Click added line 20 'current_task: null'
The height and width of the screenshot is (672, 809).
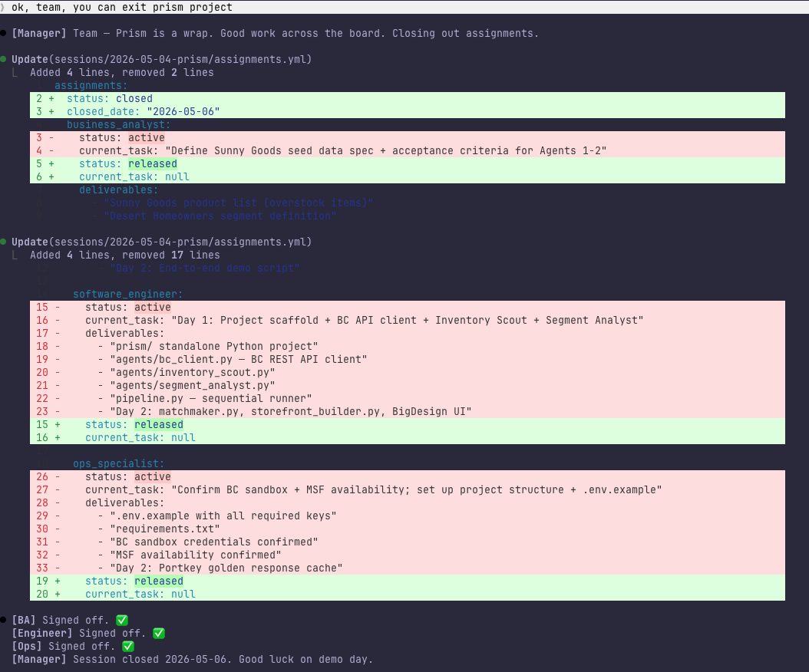pos(408,594)
